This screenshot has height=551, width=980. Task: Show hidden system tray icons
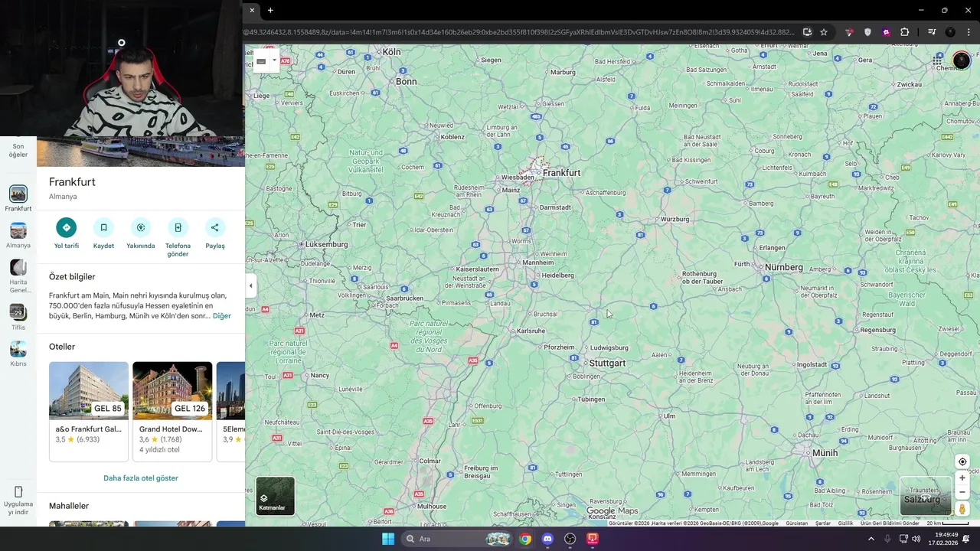click(871, 539)
